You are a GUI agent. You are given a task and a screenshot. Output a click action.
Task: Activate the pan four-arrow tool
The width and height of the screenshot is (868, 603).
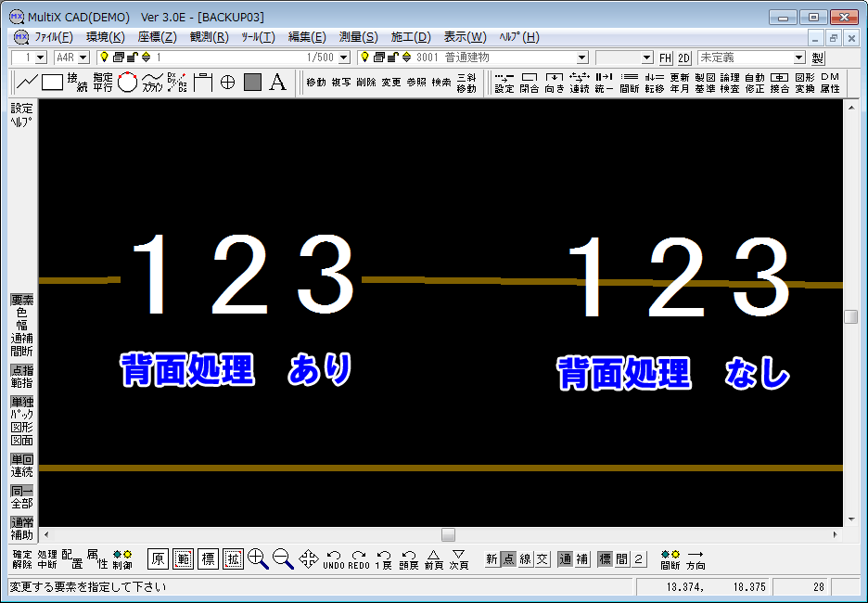point(308,559)
